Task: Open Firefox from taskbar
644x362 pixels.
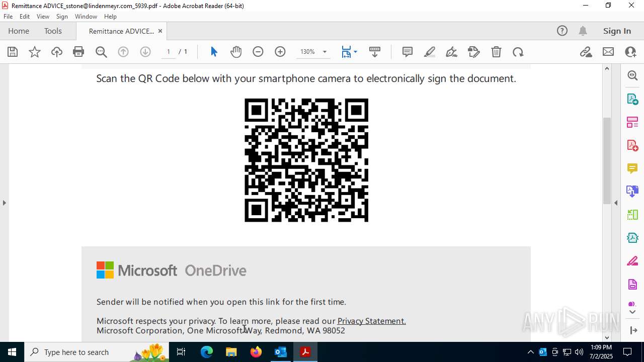Action: 256,352
